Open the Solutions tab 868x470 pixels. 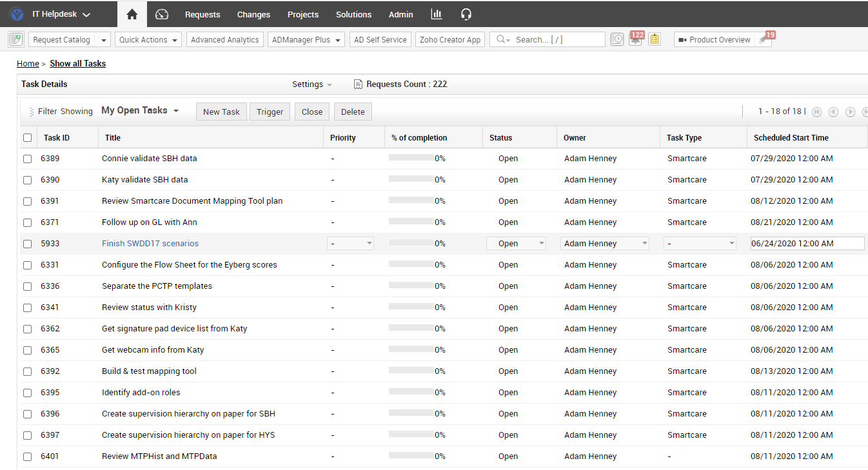point(353,14)
